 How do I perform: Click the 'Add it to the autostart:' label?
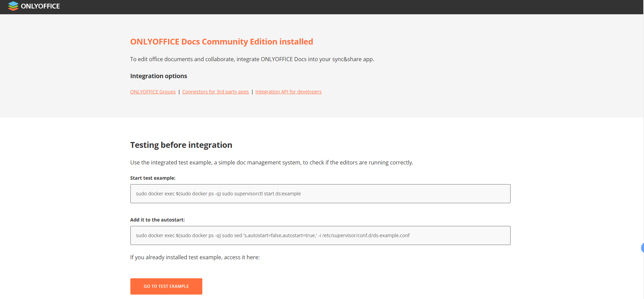158,220
